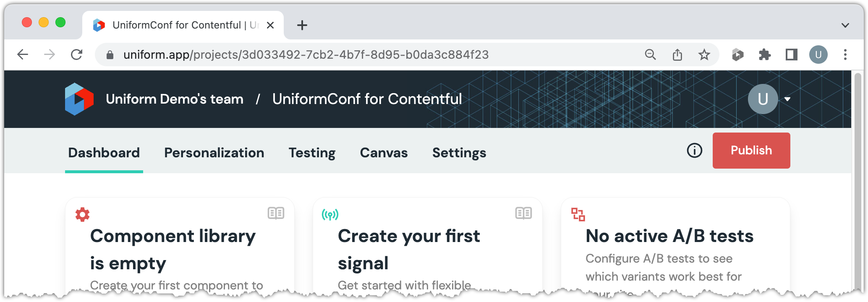
Task: Open the Chrome three-dot menu
Action: coord(845,55)
